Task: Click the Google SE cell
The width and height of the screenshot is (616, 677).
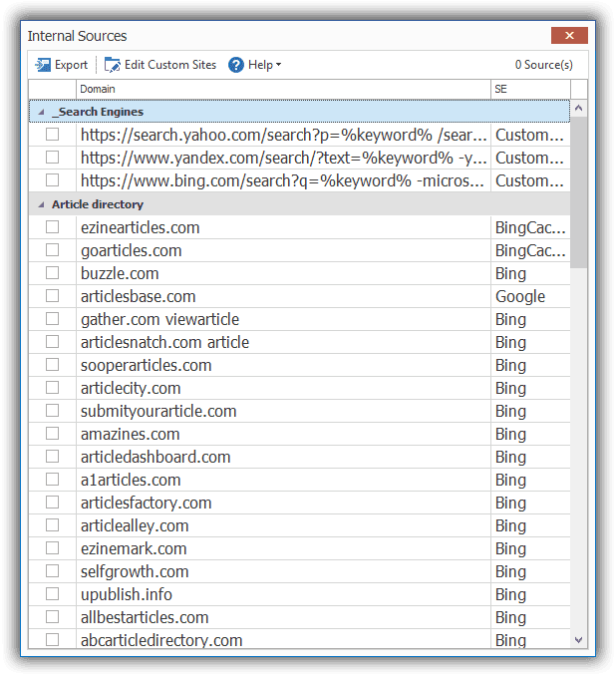Action: coord(530,296)
